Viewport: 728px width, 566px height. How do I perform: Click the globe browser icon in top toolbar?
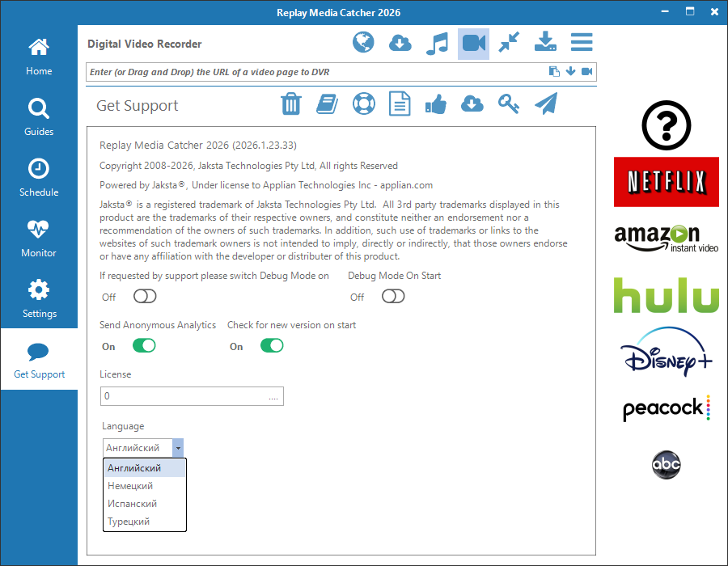click(363, 43)
